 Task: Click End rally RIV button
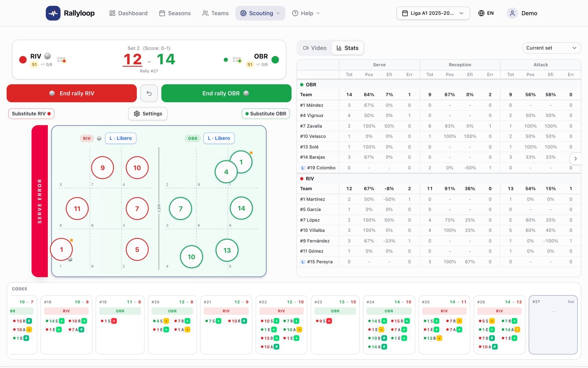pyautogui.click(x=72, y=93)
